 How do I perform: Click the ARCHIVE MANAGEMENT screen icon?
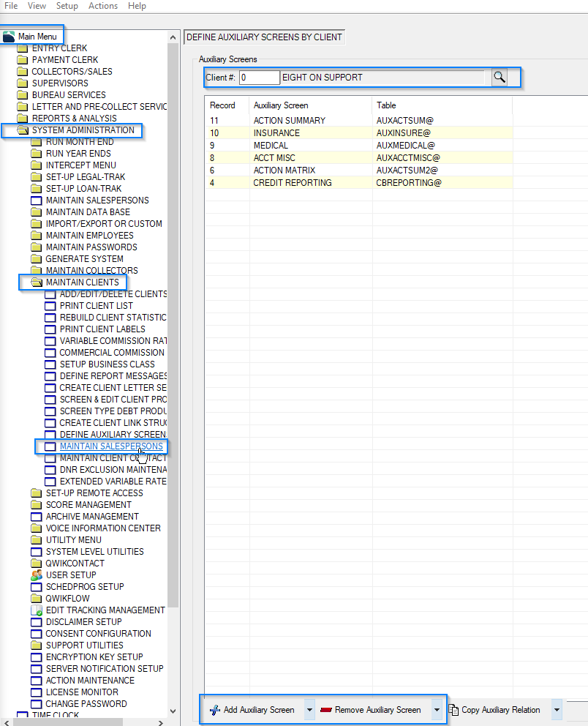(x=36, y=517)
